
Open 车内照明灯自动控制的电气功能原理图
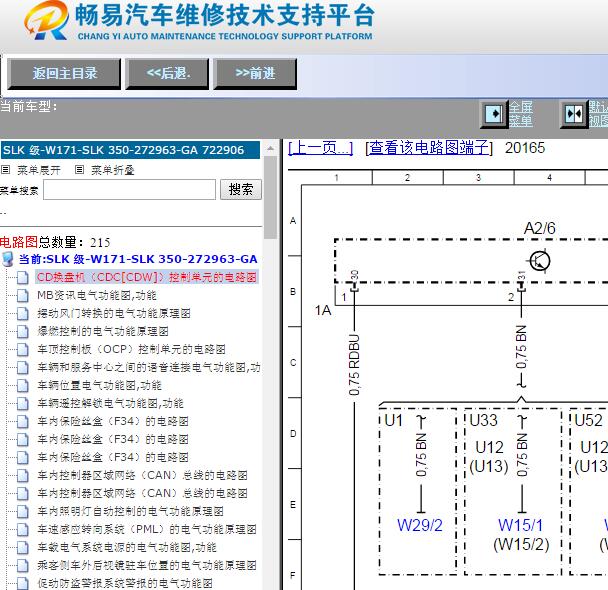click(x=130, y=511)
